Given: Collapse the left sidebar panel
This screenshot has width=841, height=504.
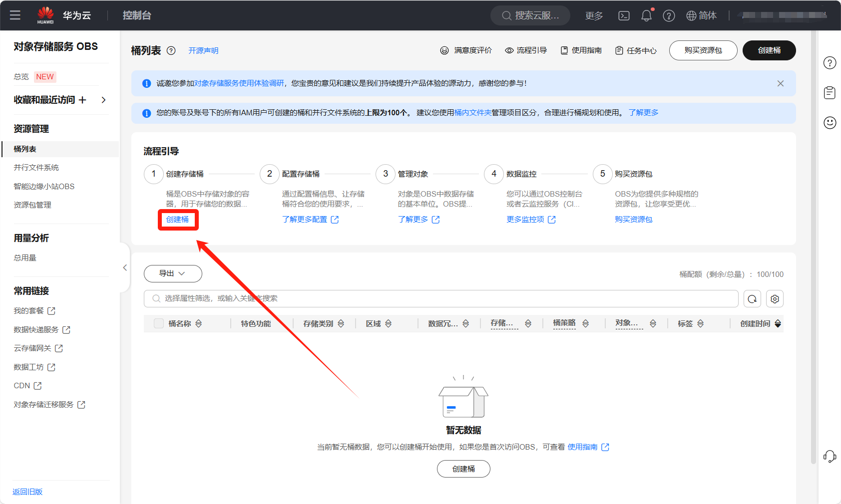Looking at the screenshot, I should [125, 268].
